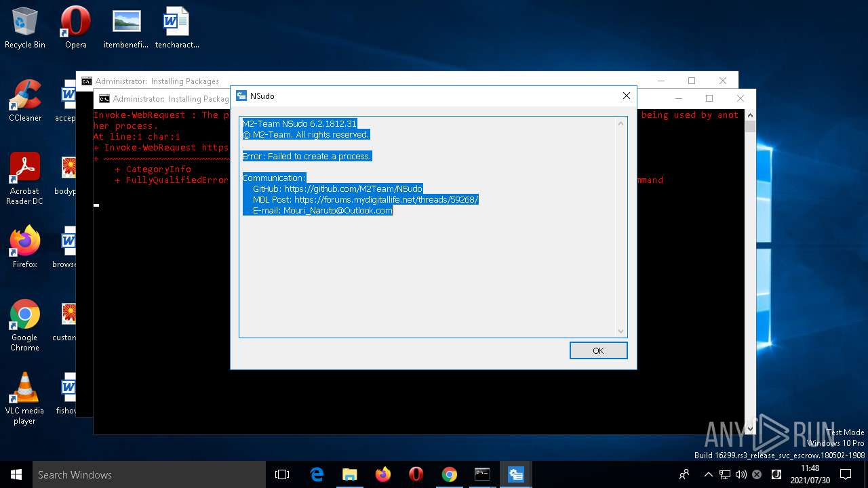Click the volume speaker tray icon
The image size is (868, 488).
[741, 474]
